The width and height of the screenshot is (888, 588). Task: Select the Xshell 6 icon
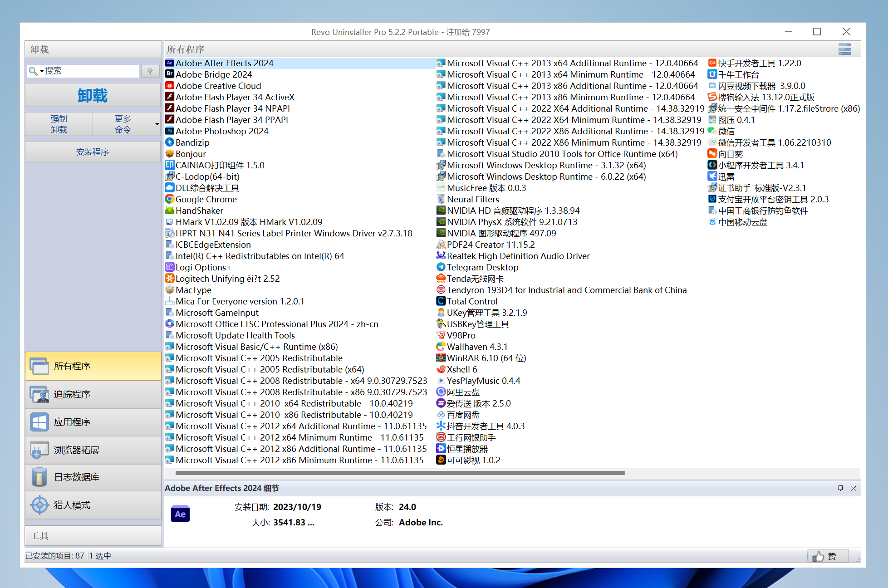(441, 369)
